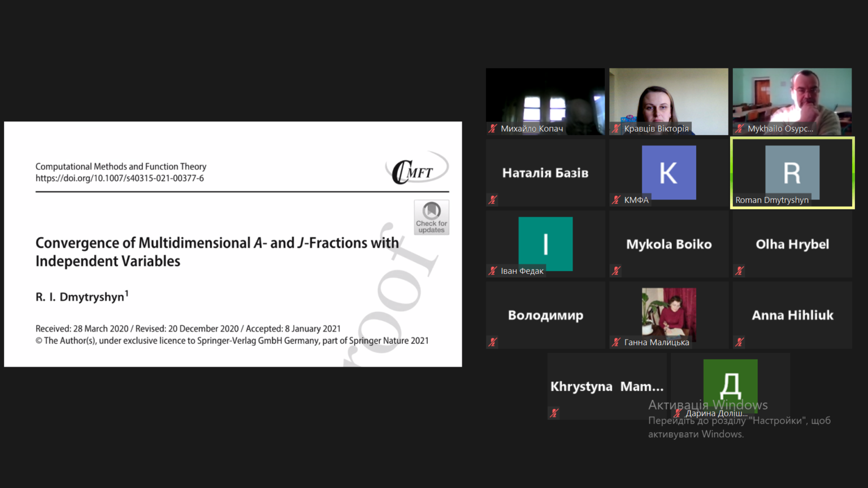This screenshot has height=488, width=868.
Task: Open the doi.org article link
Action: [120, 178]
